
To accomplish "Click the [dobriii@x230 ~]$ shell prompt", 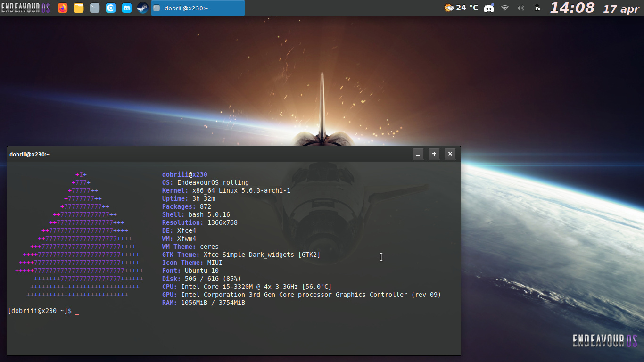I will click(40, 311).
